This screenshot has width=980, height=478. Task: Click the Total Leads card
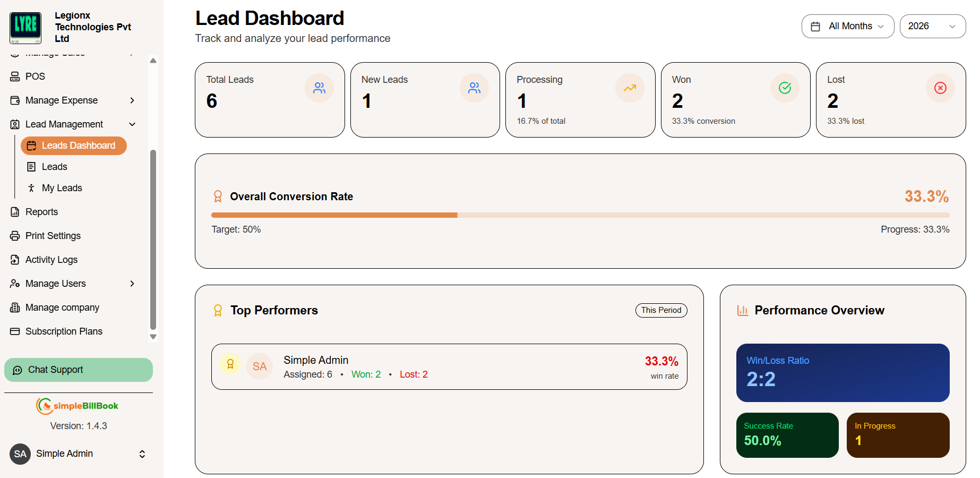pyautogui.click(x=270, y=100)
